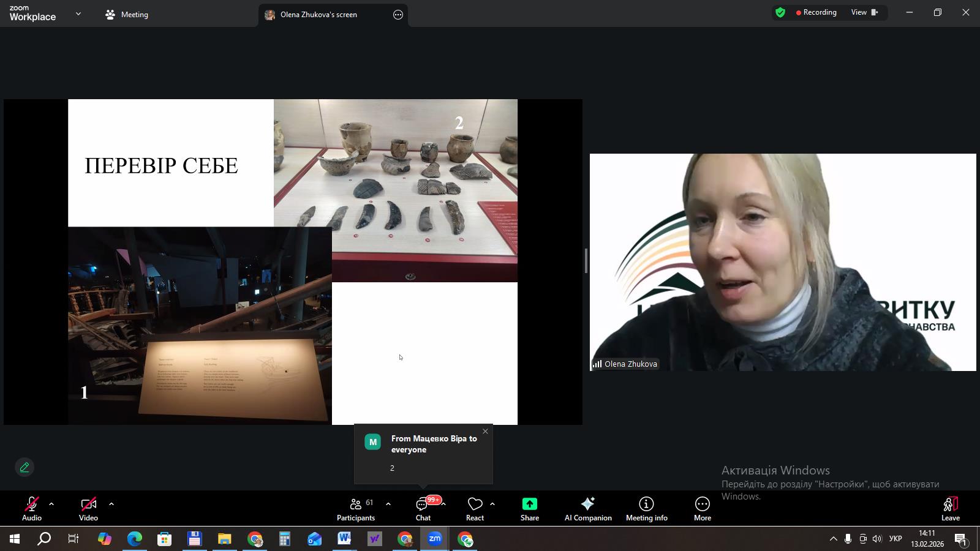The height and width of the screenshot is (551, 980).
Task: Click the annotate pencil icon
Action: [x=24, y=467]
